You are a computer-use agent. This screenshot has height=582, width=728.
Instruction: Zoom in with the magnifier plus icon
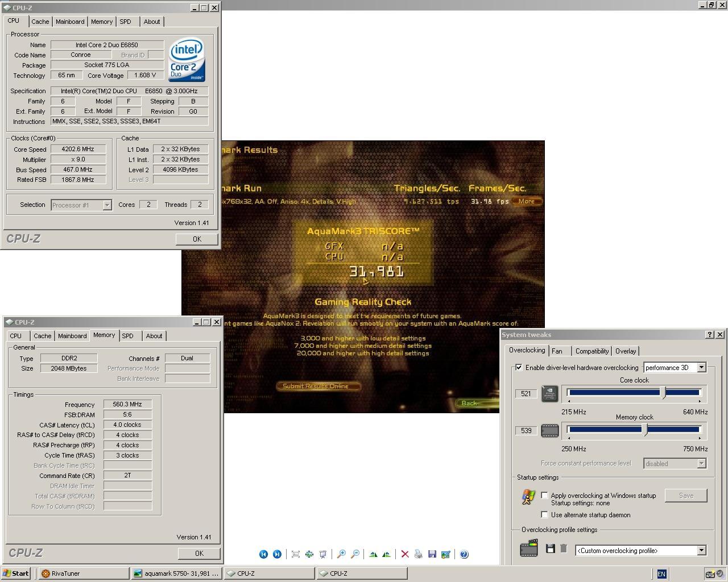click(341, 554)
